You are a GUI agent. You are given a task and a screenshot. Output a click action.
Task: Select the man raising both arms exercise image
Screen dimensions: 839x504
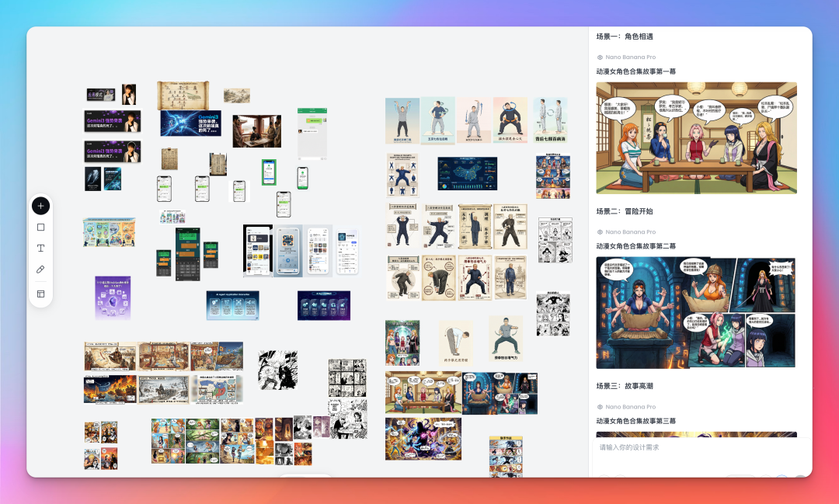[402, 121]
